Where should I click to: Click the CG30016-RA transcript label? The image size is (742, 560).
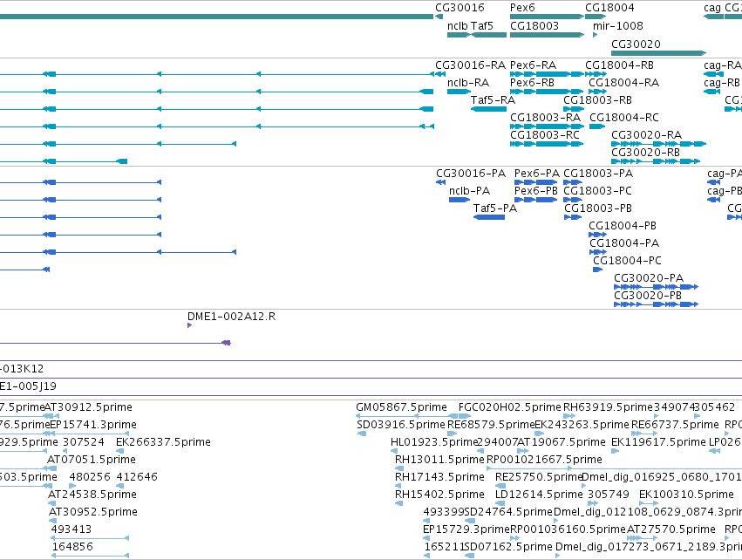coord(470,65)
